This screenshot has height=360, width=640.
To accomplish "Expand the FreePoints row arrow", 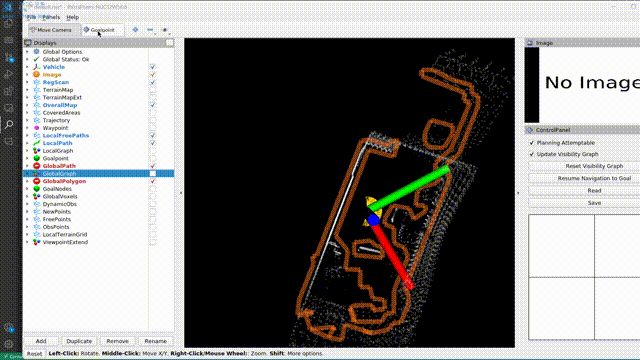I will (27, 219).
